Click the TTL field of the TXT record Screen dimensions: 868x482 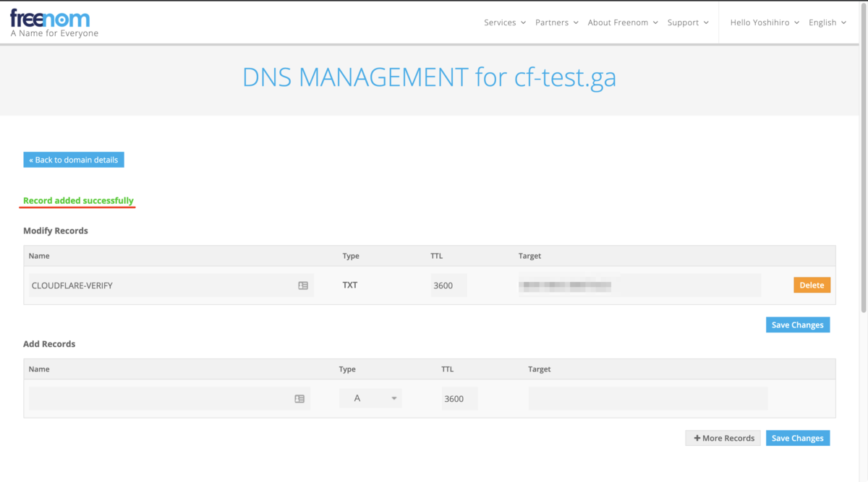(448, 285)
